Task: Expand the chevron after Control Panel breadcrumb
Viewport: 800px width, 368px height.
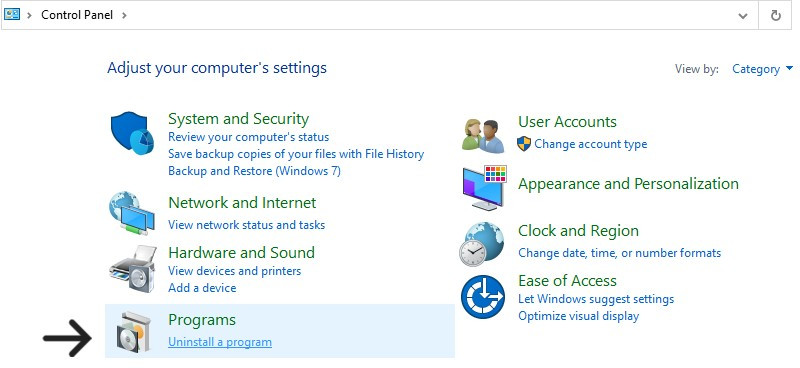Action: coord(124,15)
